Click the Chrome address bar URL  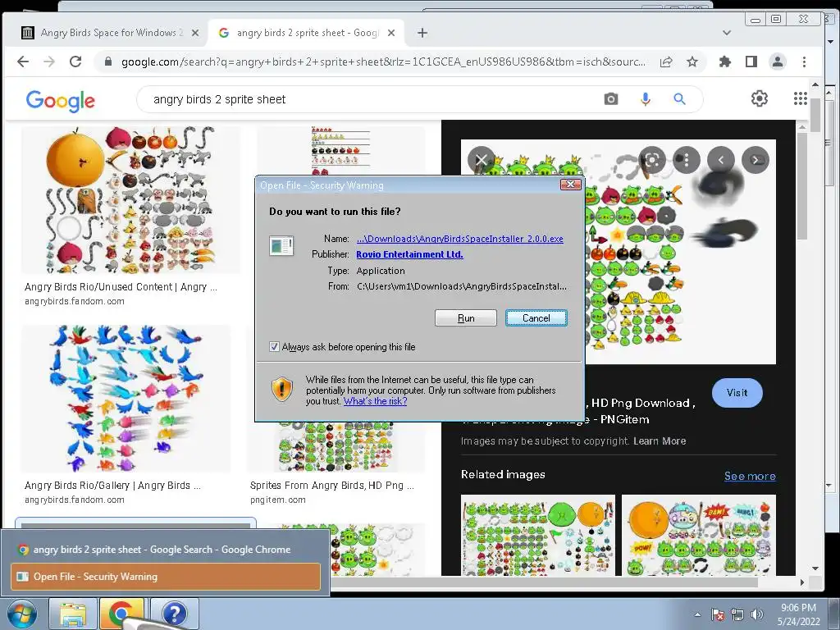tap(383, 62)
